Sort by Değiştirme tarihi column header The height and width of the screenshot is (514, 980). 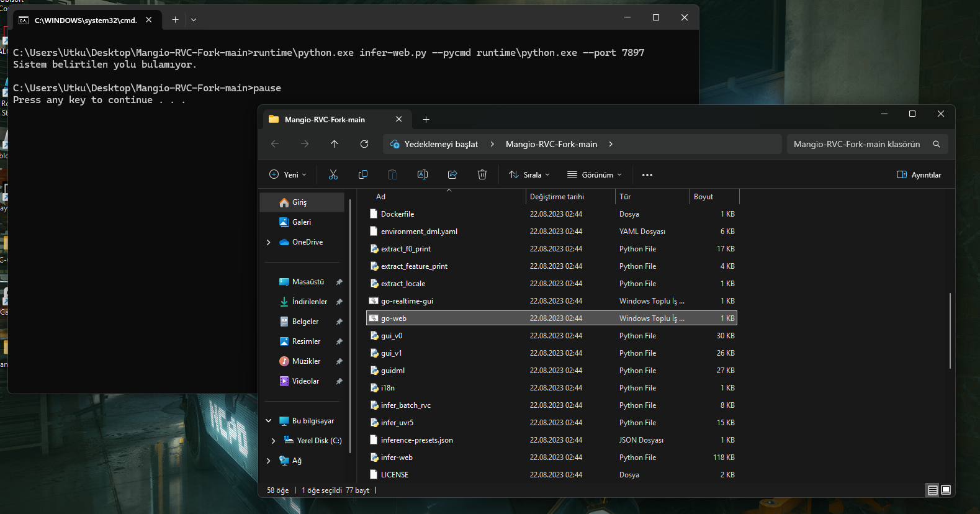[557, 197]
